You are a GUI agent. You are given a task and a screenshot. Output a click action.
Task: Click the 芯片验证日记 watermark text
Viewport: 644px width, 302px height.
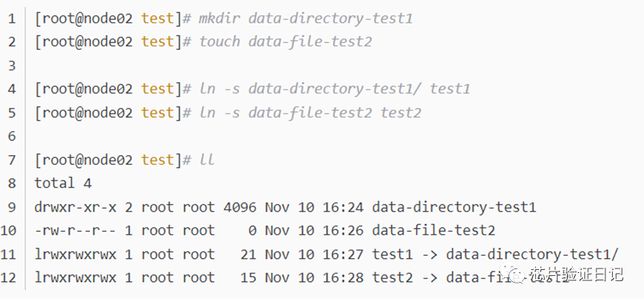click(576, 274)
